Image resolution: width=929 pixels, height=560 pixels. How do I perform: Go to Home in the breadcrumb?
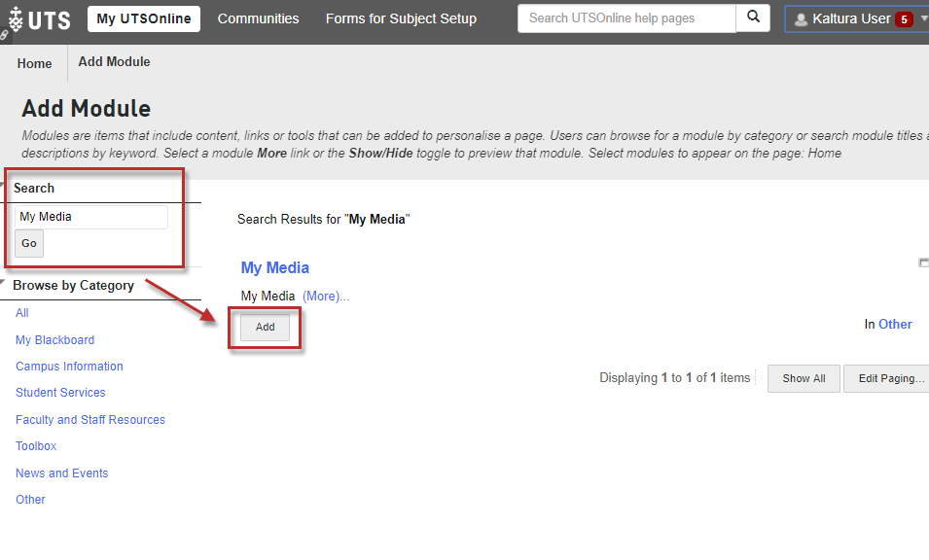coord(34,63)
